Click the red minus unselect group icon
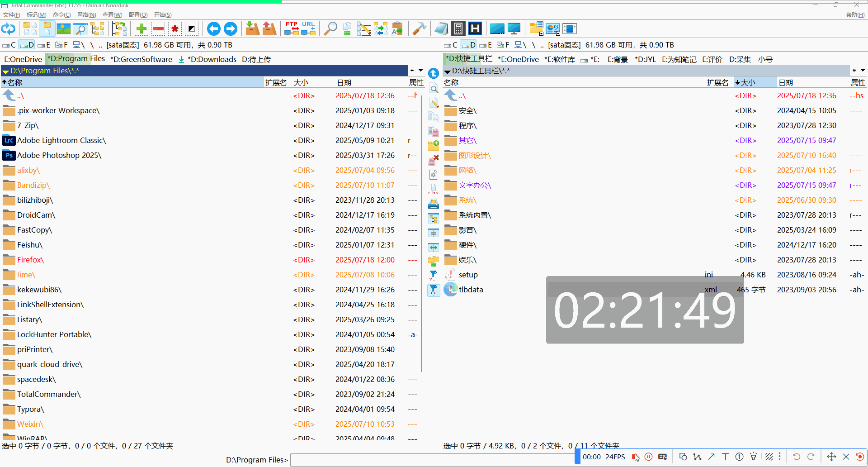Image resolution: width=868 pixels, height=467 pixels. coord(158,29)
